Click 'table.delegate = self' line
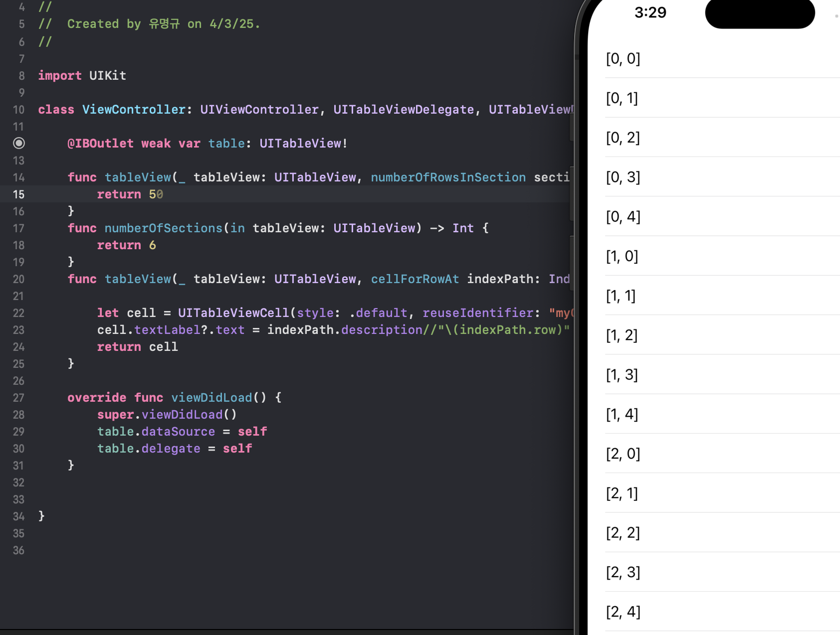 coord(175,449)
